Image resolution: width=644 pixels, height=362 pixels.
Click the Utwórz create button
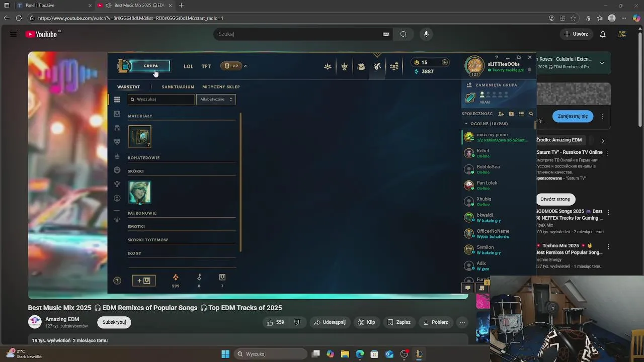coord(576,34)
